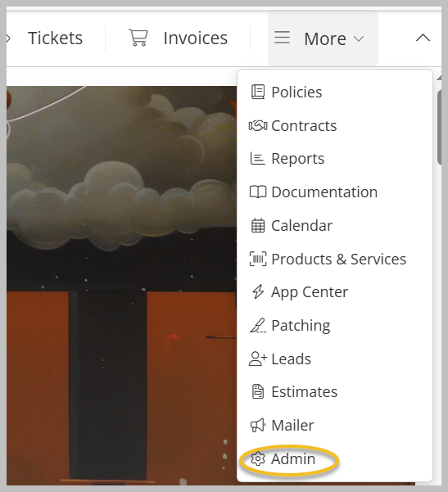Image resolution: width=448 pixels, height=492 pixels.
Task: Click the Documentation open-book icon
Action: [258, 192]
